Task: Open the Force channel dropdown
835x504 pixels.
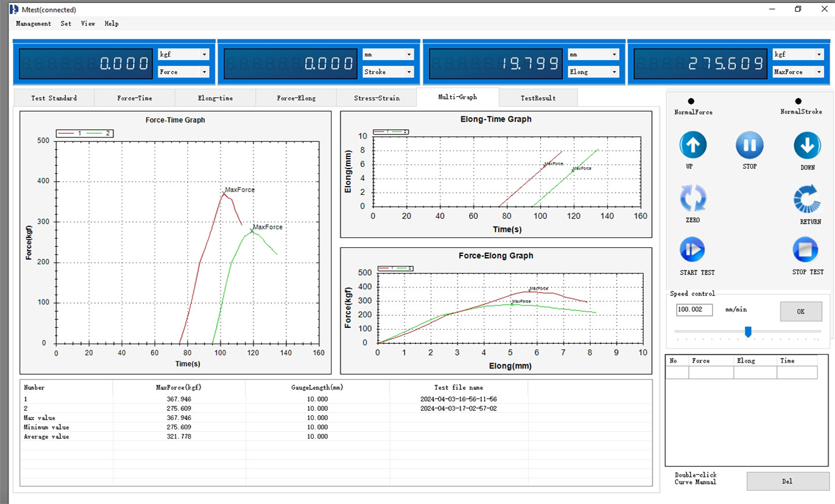Action: coord(204,72)
